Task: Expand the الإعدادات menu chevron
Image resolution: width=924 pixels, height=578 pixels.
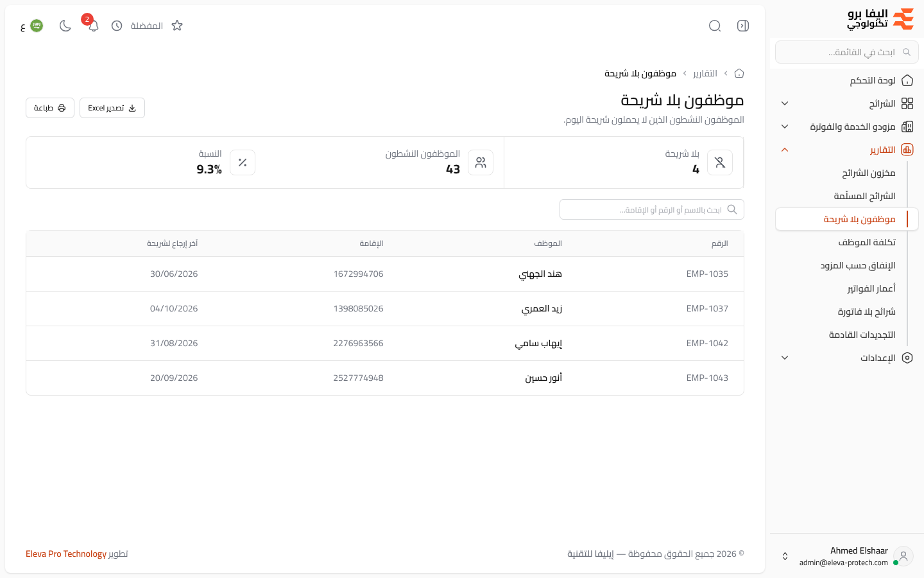Action: (785, 358)
